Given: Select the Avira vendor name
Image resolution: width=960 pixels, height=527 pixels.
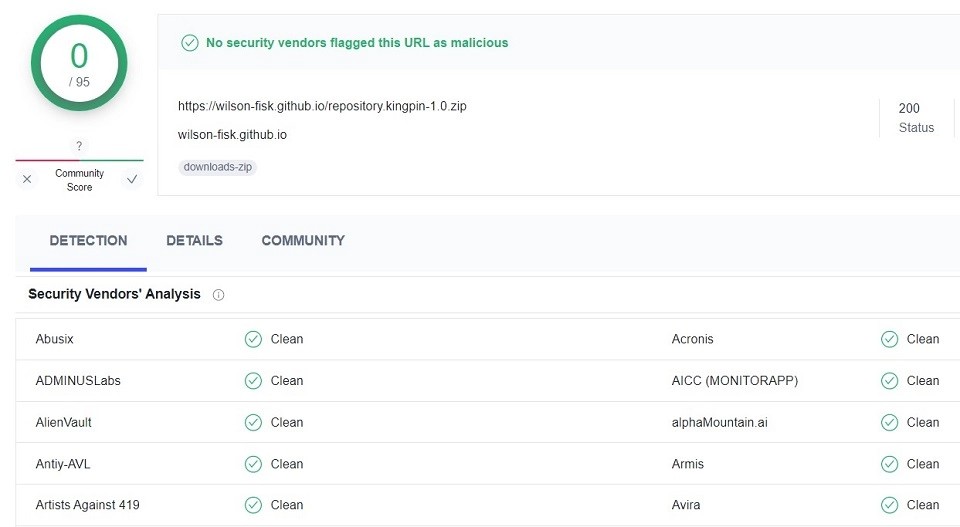Looking at the screenshot, I should [686, 505].
